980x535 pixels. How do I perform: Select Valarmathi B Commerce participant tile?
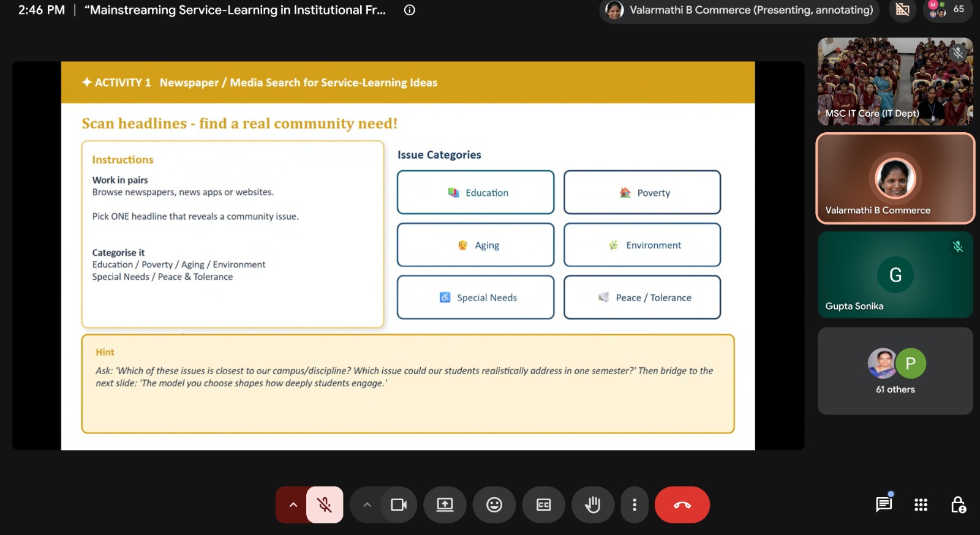click(895, 178)
